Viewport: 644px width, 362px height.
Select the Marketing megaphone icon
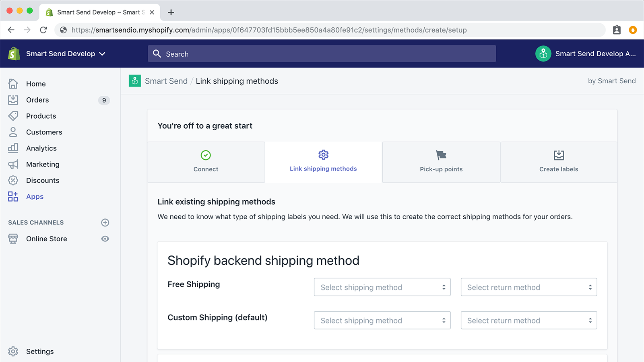12,164
